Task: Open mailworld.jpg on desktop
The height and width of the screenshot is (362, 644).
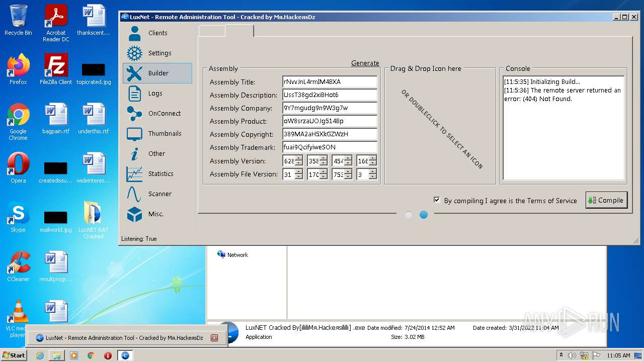Action: pos(56,220)
